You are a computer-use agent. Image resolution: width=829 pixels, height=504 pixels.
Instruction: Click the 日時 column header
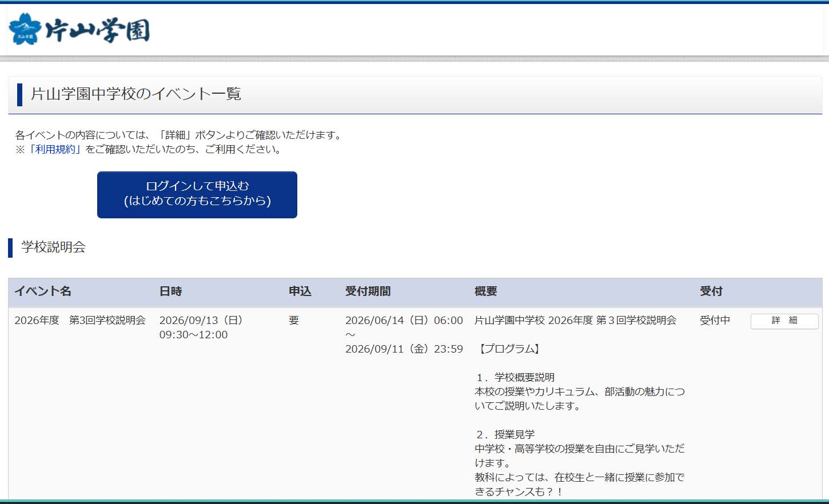(170, 291)
